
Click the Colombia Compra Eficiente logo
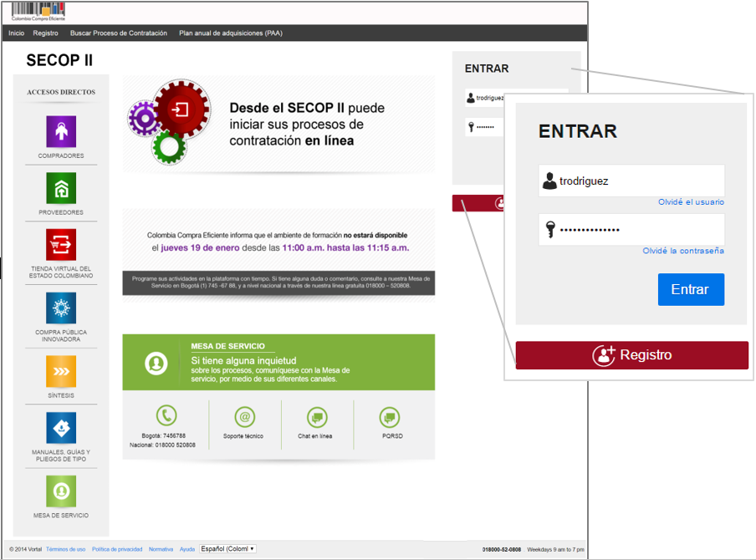pos(38,12)
